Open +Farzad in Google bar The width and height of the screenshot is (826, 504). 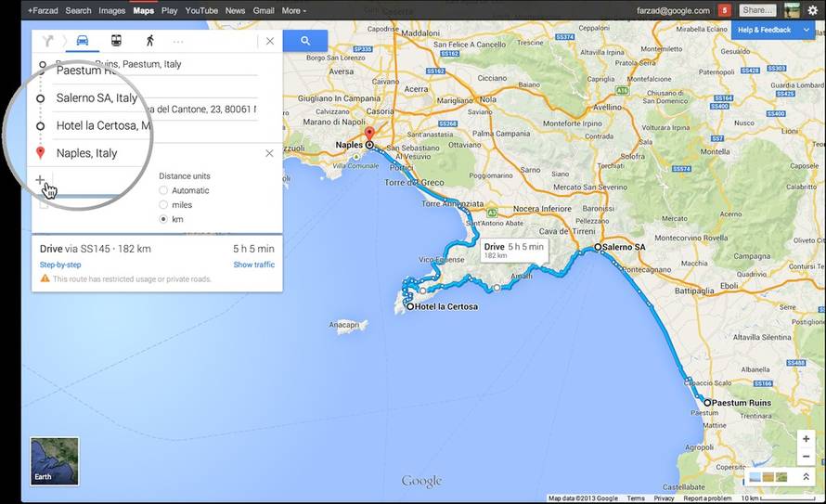43,10
